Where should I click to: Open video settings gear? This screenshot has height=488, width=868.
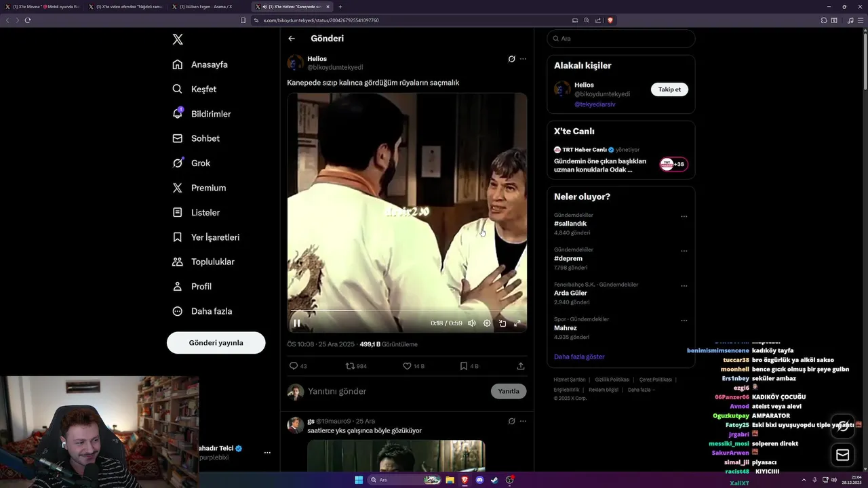pyautogui.click(x=487, y=323)
